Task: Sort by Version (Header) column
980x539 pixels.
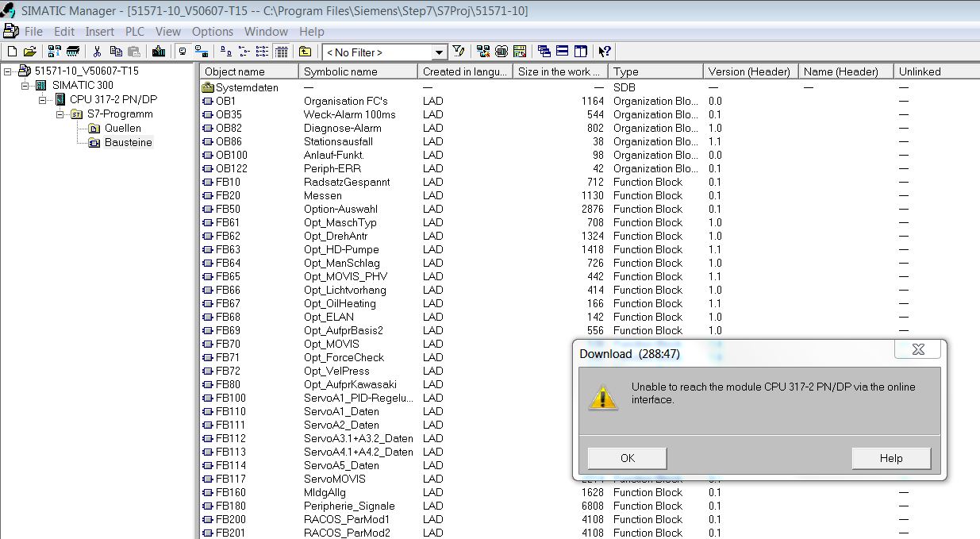Action: [751, 71]
